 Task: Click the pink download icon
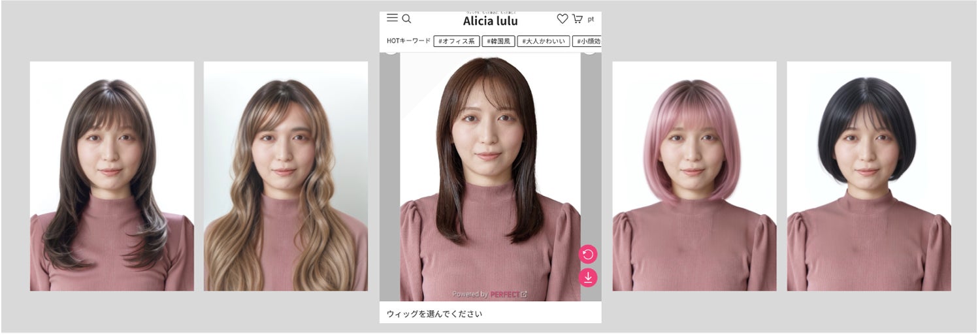pos(588,278)
